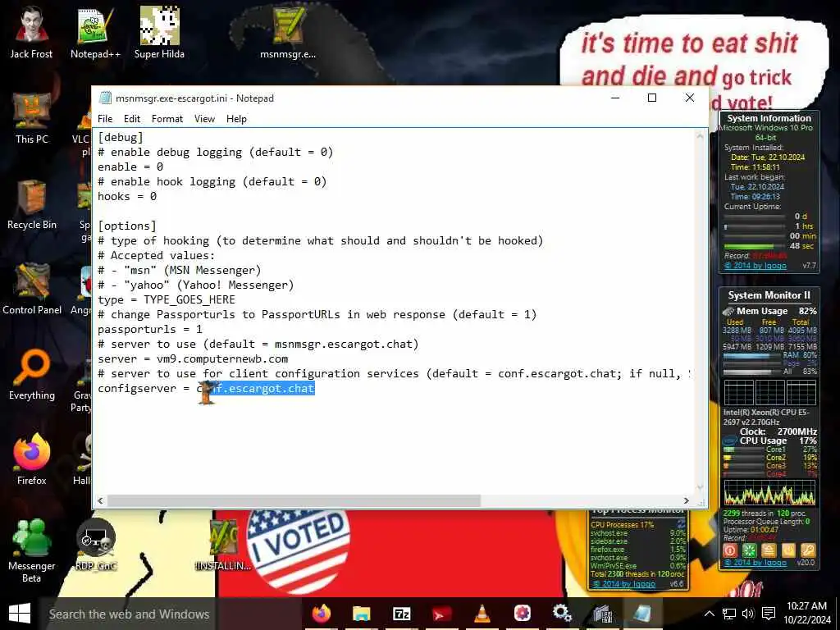Screen dimensions: 840x630
Task: Open the View menu in Notepad
Action: point(204,119)
